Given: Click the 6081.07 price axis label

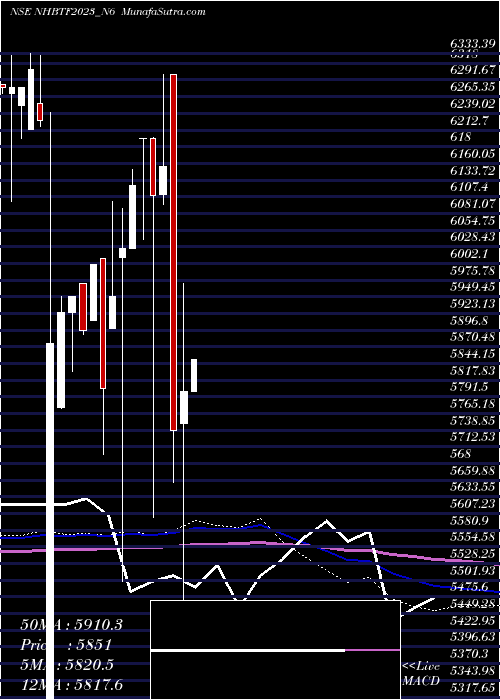Looking at the screenshot, I should 472,204.
